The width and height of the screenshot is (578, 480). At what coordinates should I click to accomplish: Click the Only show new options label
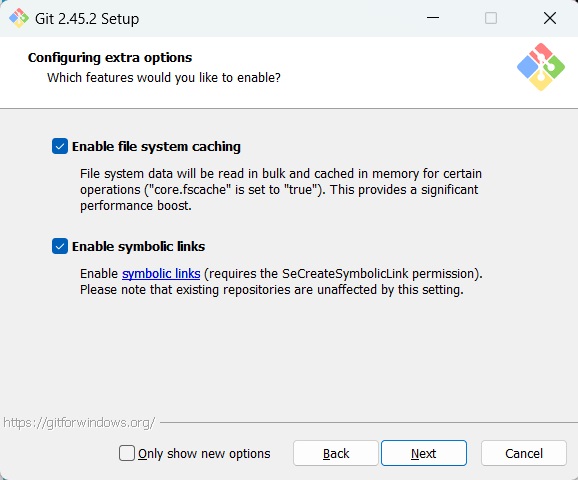point(204,453)
